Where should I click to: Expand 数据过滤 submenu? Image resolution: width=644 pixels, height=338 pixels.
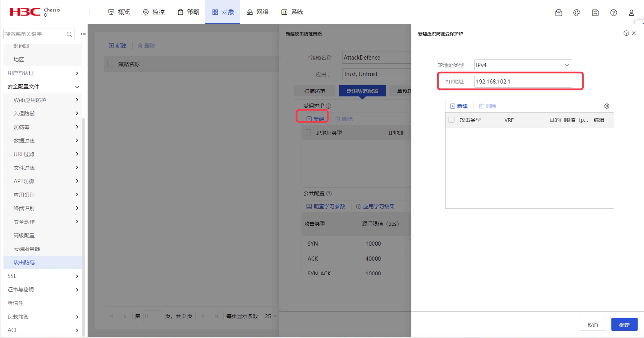43,140
